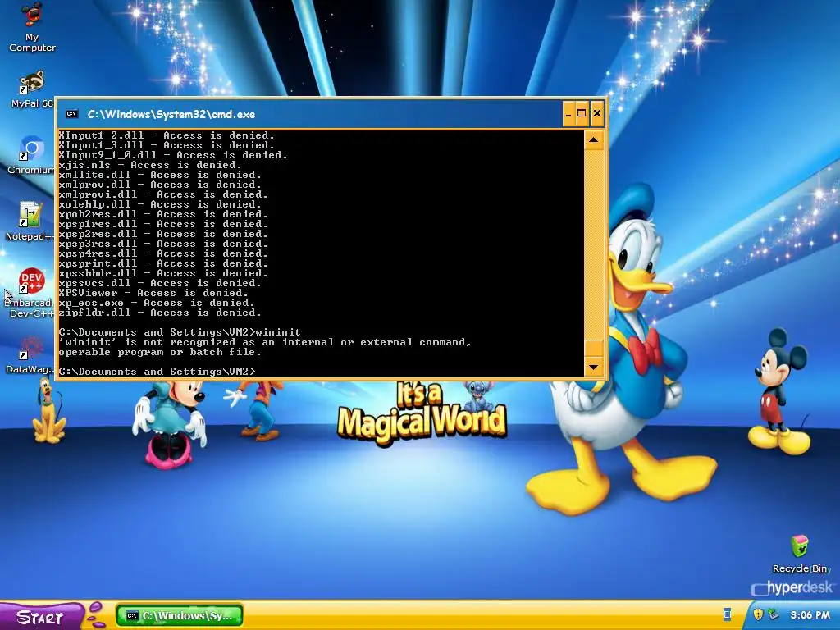840x630 pixels.
Task: Click the xjis.nls access denied line
Action: [x=151, y=165]
